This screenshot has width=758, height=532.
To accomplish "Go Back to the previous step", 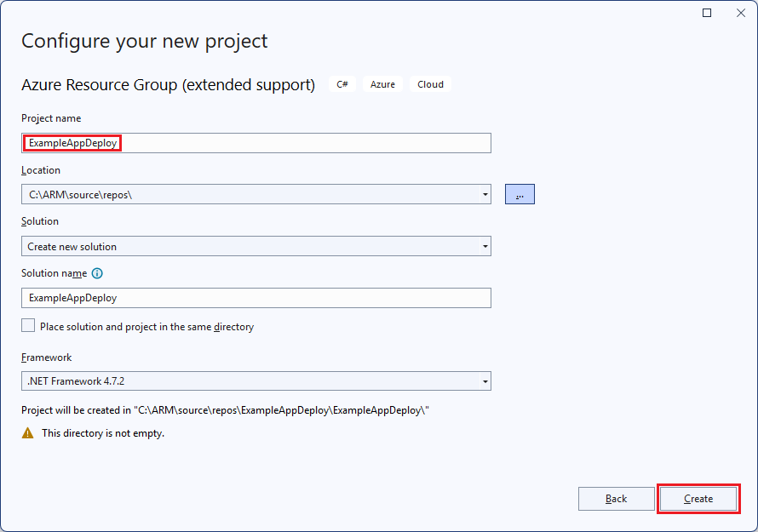I will [x=617, y=499].
